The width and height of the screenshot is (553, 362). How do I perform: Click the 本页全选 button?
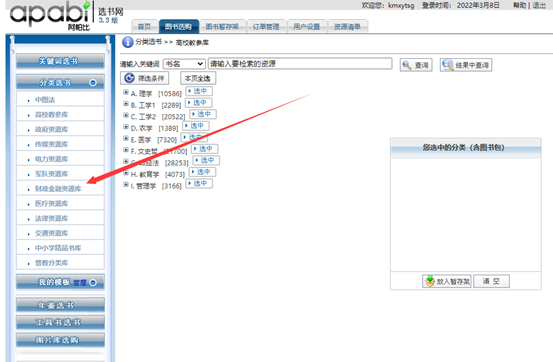click(198, 78)
